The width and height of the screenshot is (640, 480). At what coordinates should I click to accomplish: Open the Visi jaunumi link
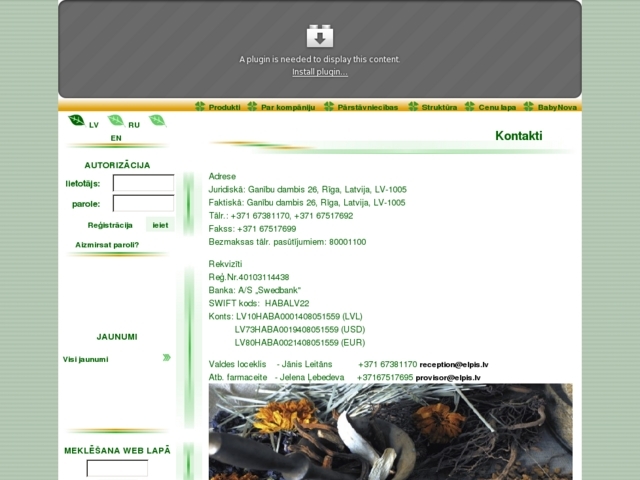pos(85,360)
